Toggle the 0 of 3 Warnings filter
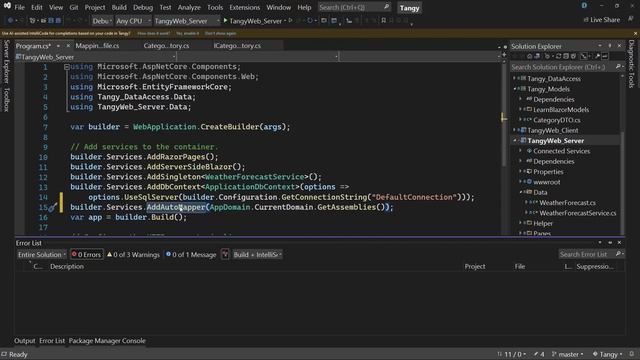This screenshot has width=640, height=360. [x=133, y=255]
